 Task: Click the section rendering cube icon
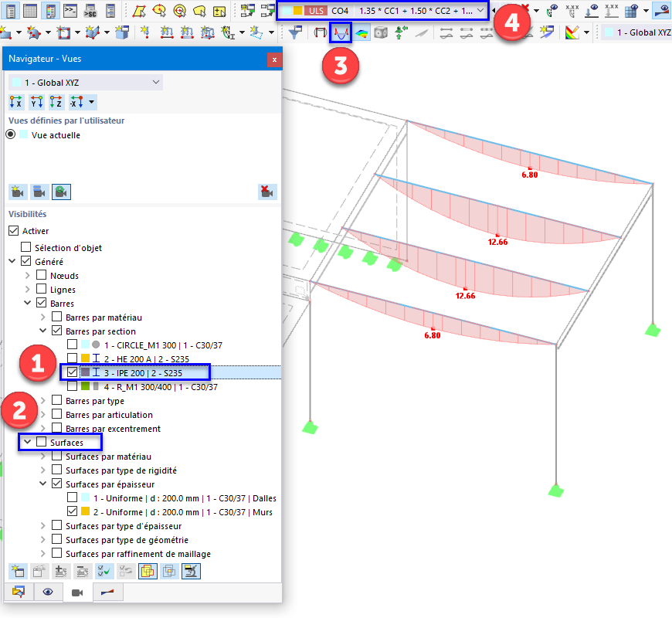381,32
